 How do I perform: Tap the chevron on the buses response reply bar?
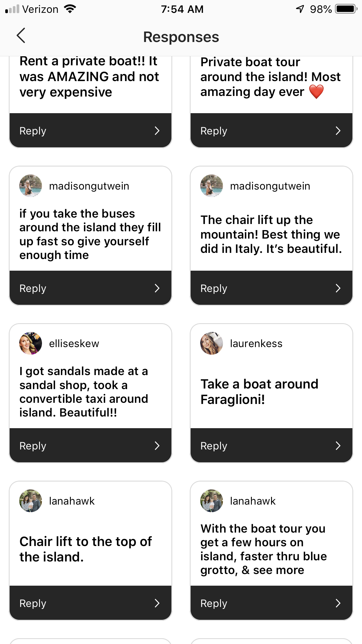[x=157, y=288]
